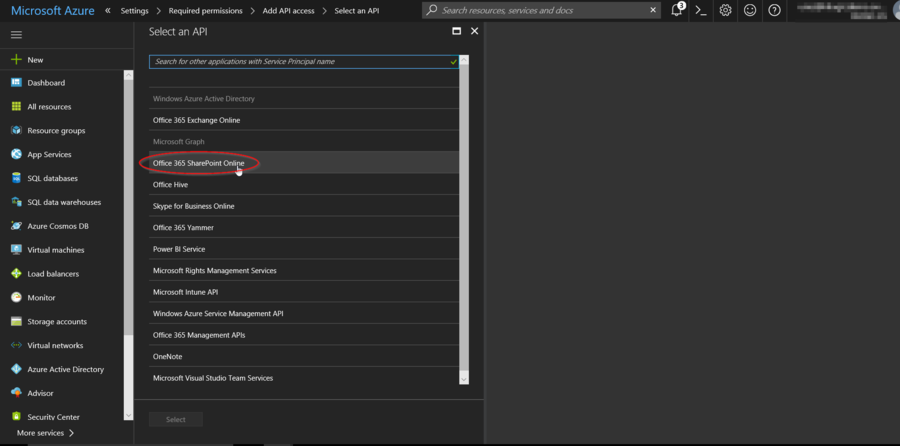The image size is (900, 446).
Task: Click the SQL databases sidebar icon
Action: pyautogui.click(x=16, y=178)
